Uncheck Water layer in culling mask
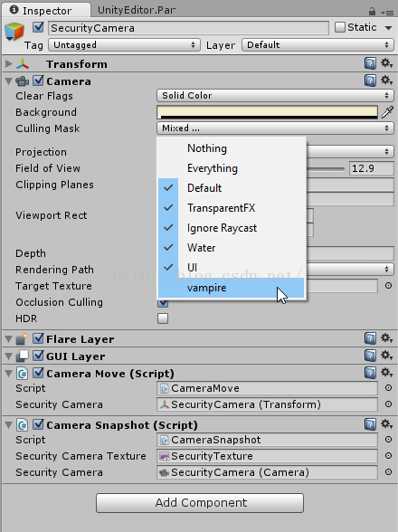The width and height of the screenshot is (398, 532). [231, 248]
